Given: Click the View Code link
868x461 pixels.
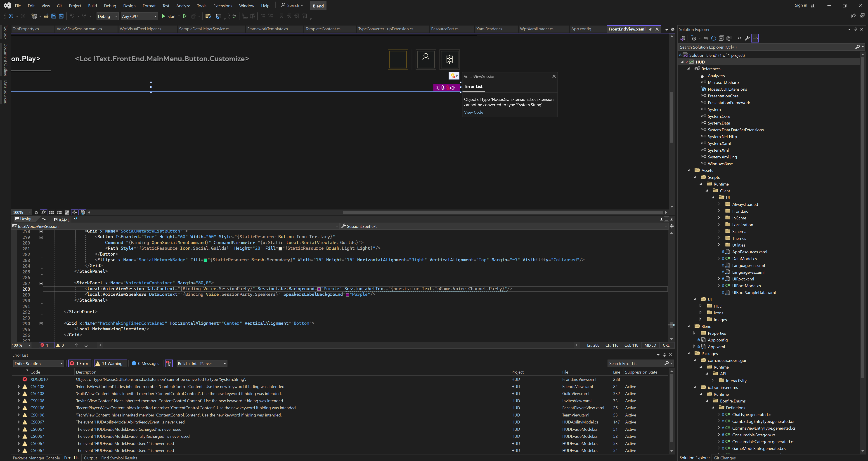Looking at the screenshot, I should (473, 113).
